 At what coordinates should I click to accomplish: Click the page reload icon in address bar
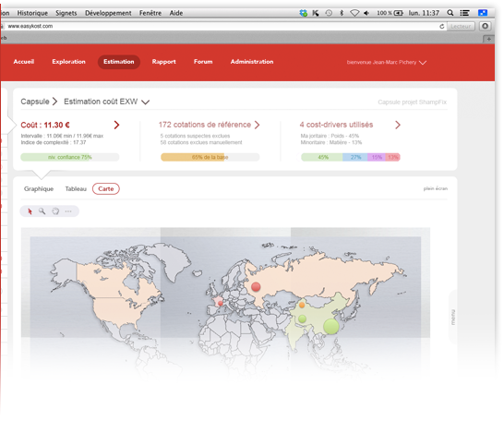click(x=442, y=27)
